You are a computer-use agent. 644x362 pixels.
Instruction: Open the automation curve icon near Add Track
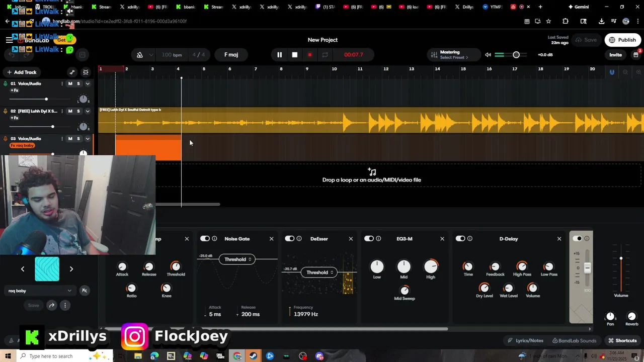[x=72, y=72]
